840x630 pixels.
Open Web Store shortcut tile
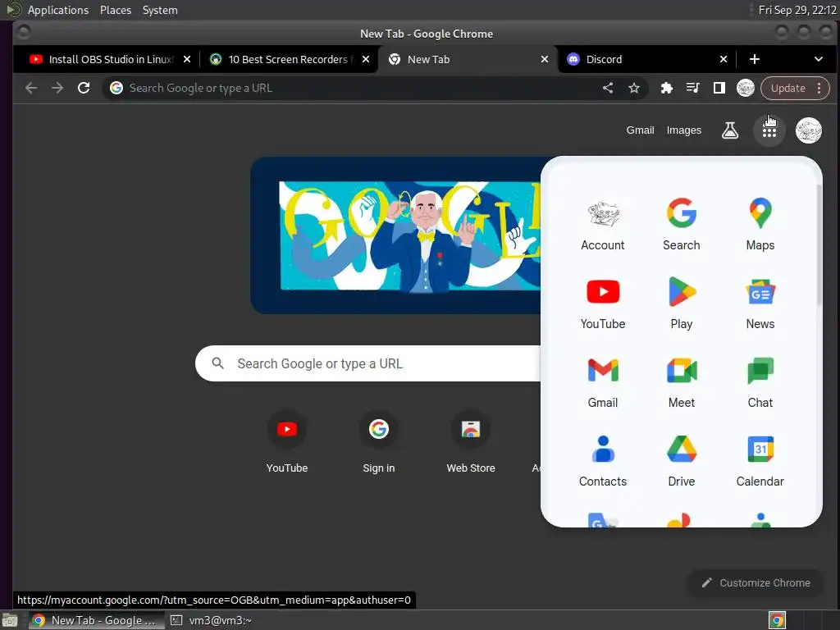471,442
